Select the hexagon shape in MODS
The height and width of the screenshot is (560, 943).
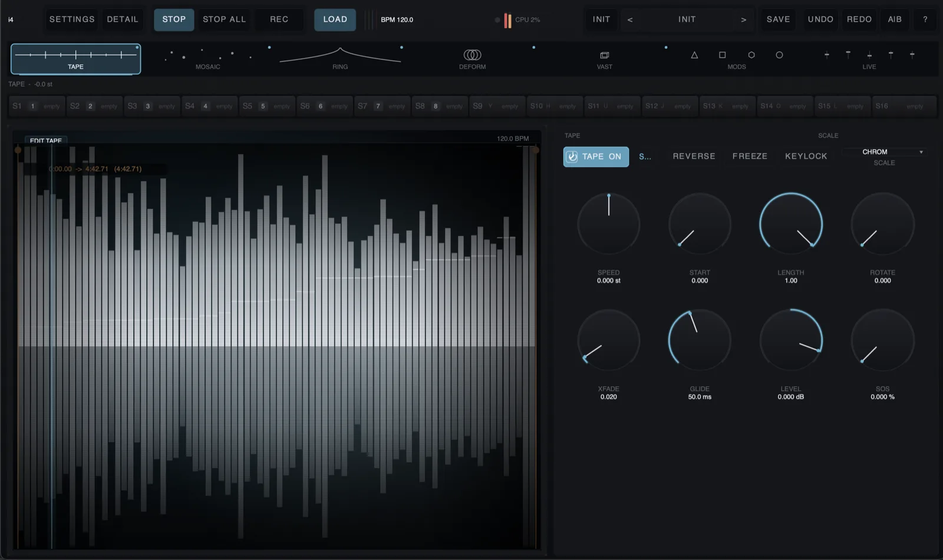tap(751, 55)
